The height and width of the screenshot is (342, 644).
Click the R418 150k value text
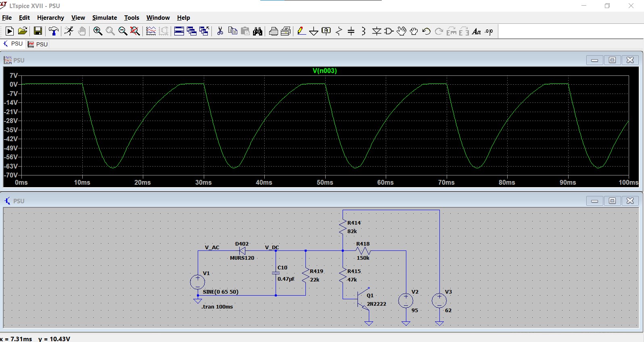coord(363,258)
